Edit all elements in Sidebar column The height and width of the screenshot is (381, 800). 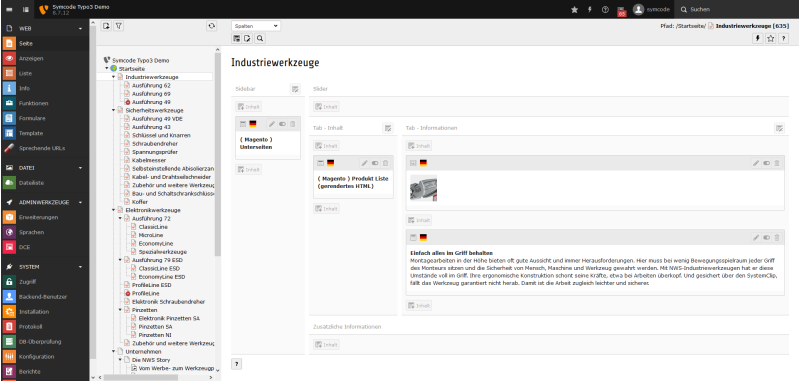pos(295,89)
